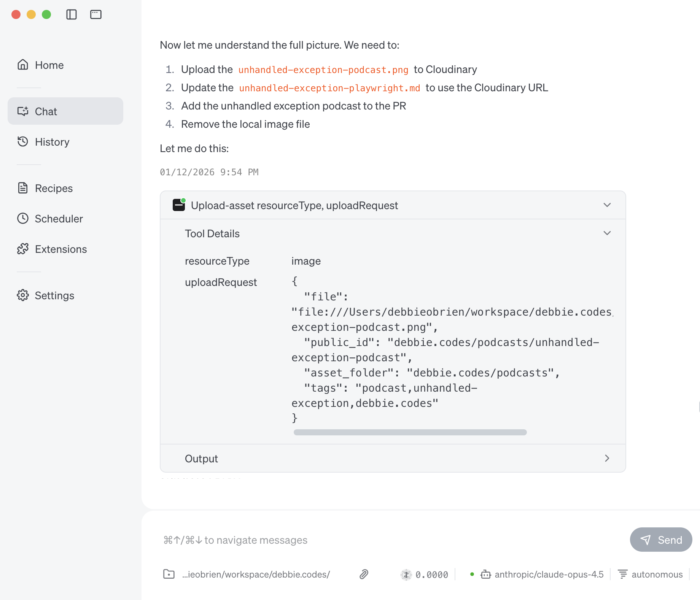The height and width of the screenshot is (600, 700).
Task: Go to Recipes section
Action: [x=54, y=188]
